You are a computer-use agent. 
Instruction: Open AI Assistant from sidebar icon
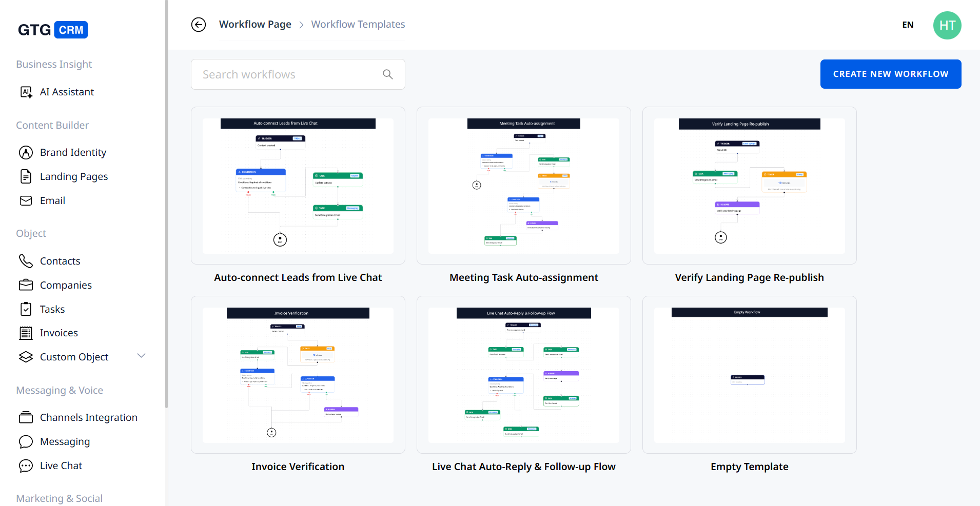click(x=26, y=92)
